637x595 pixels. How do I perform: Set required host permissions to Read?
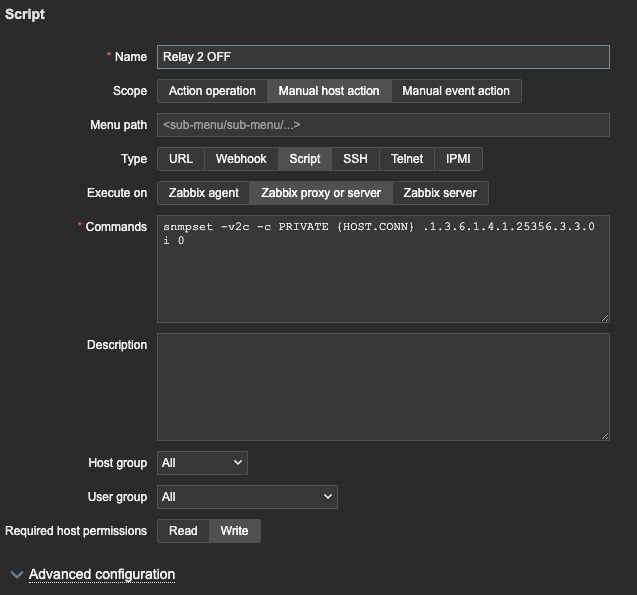(x=183, y=531)
